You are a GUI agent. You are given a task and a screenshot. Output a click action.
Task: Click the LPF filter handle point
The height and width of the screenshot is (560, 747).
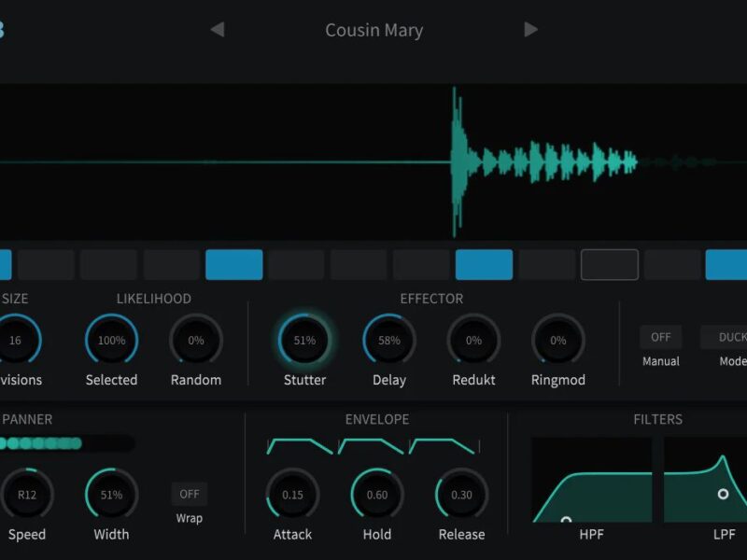point(723,493)
